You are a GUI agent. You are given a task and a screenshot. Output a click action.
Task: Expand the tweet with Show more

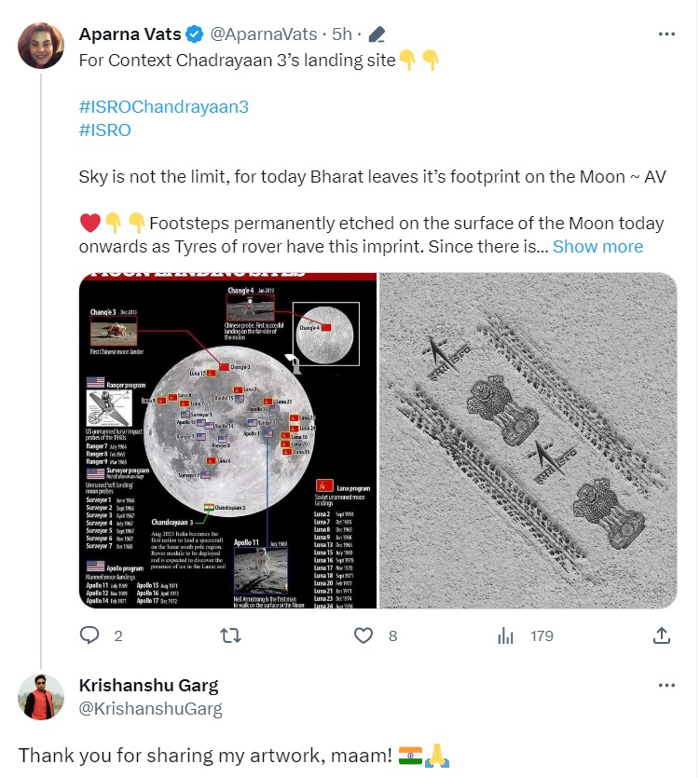tap(597, 246)
